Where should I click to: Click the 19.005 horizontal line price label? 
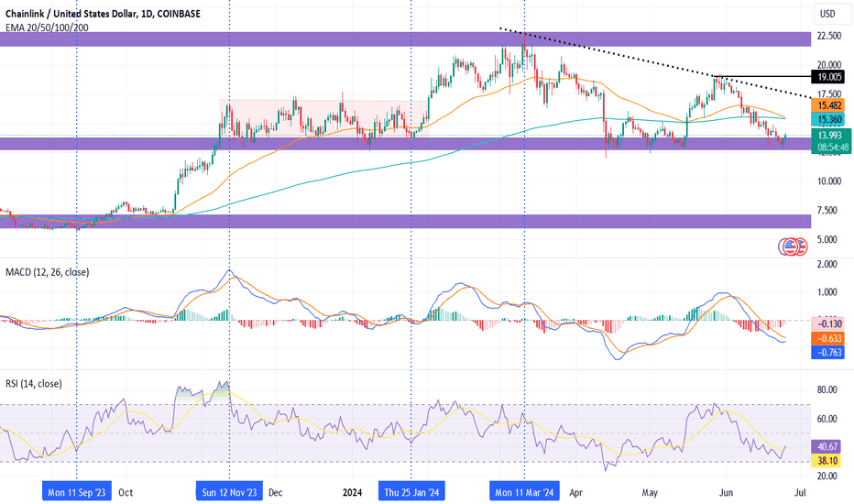827,77
